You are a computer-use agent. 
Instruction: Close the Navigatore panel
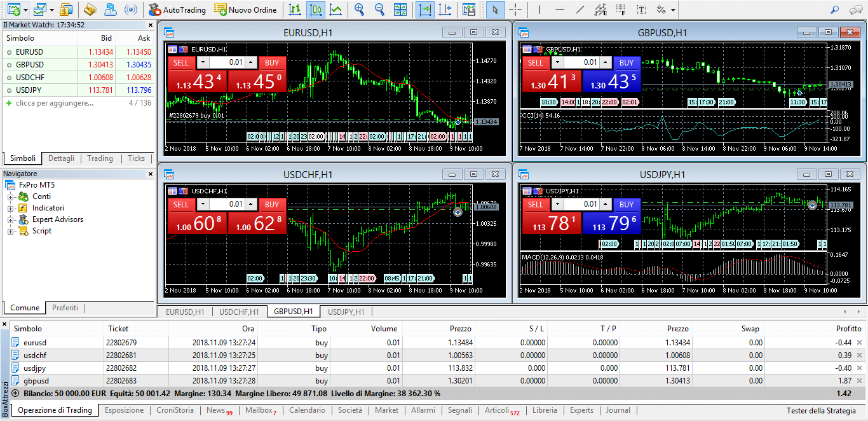click(x=150, y=174)
